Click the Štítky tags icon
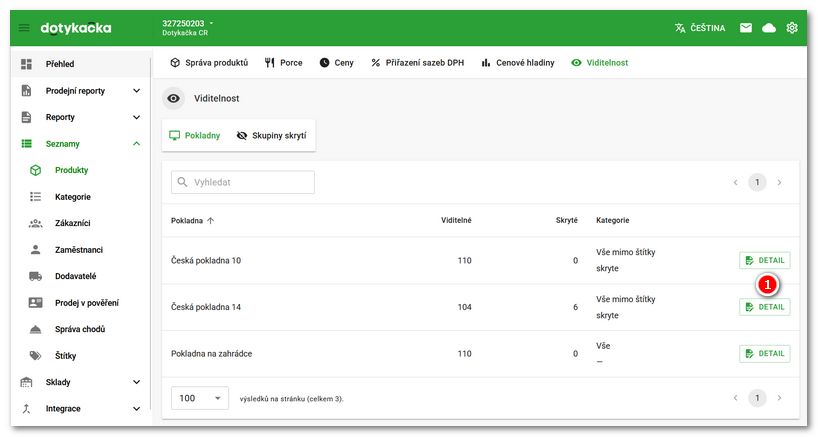The image size is (818, 437). click(35, 356)
